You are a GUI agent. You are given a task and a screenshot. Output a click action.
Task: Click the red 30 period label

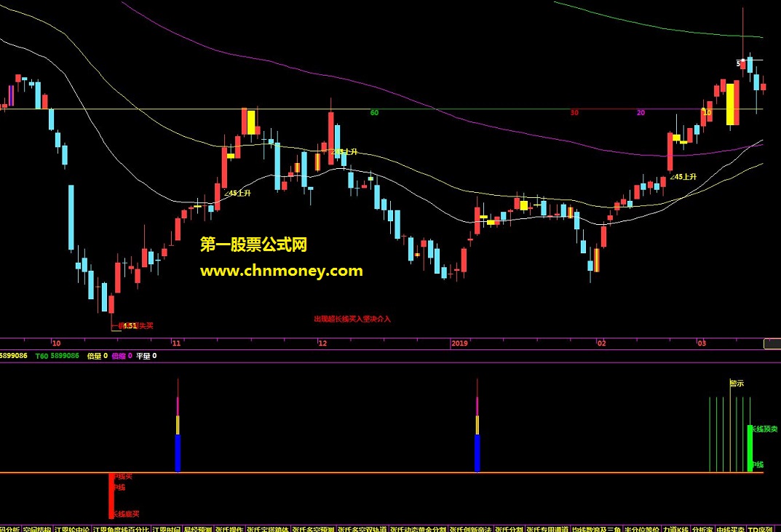pos(574,113)
